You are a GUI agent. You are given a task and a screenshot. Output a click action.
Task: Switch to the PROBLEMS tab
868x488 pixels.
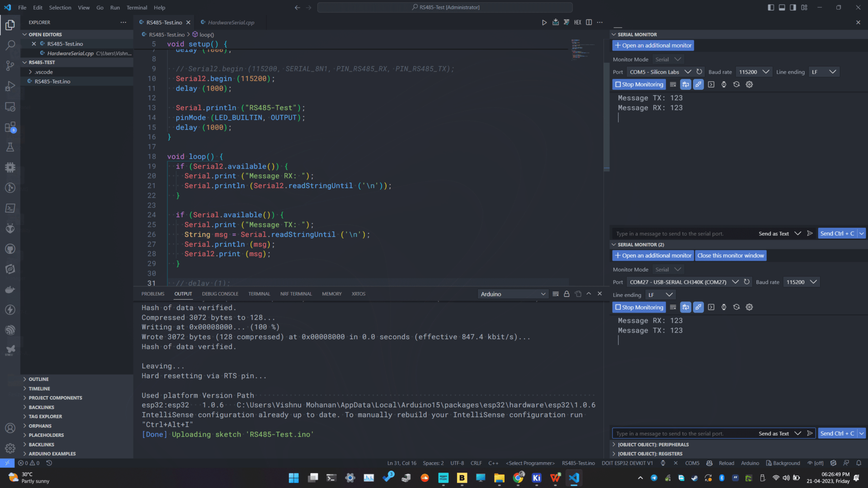[x=153, y=294]
